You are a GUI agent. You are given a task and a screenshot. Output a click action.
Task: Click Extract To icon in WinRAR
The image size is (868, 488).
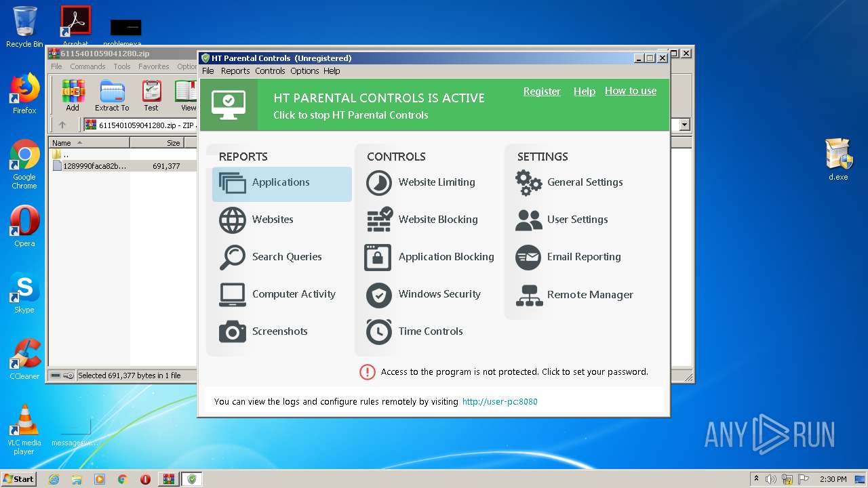pyautogui.click(x=112, y=95)
